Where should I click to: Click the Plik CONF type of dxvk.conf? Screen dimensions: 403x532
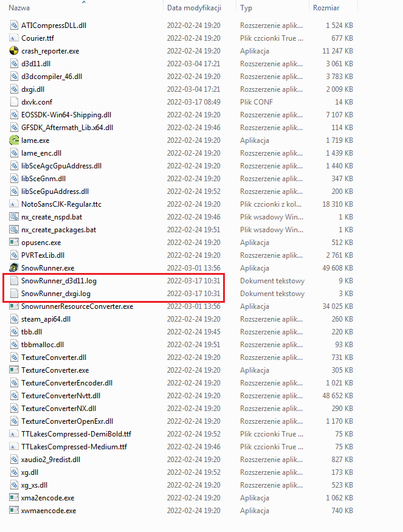pyautogui.click(x=257, y=102)
